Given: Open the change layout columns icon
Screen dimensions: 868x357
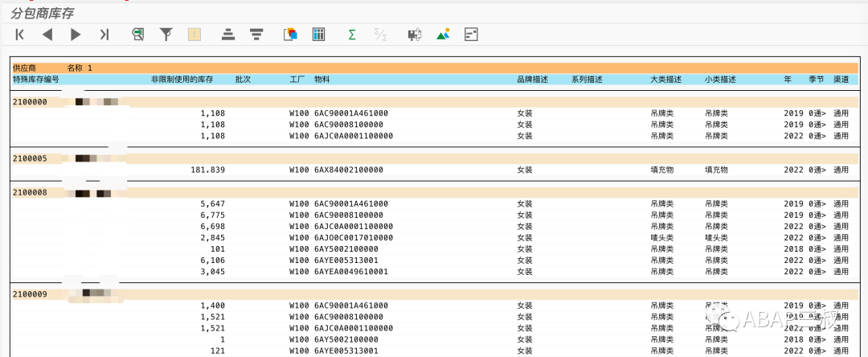Looking at the screenshot, I should tap(318, 35).
